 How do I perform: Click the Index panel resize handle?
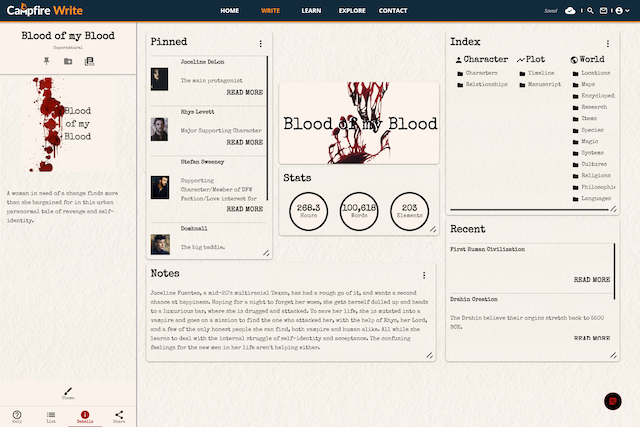(613, 209)
